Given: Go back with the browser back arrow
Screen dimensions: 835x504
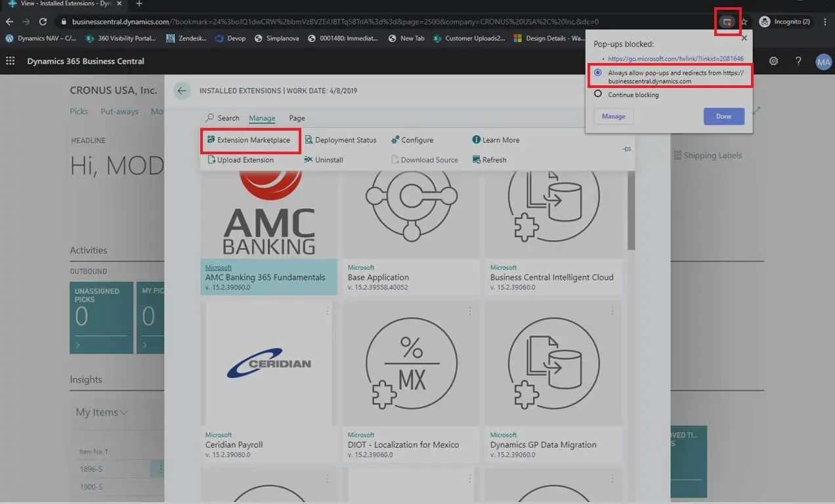Looking at the screenshot, I should [9, 22].
